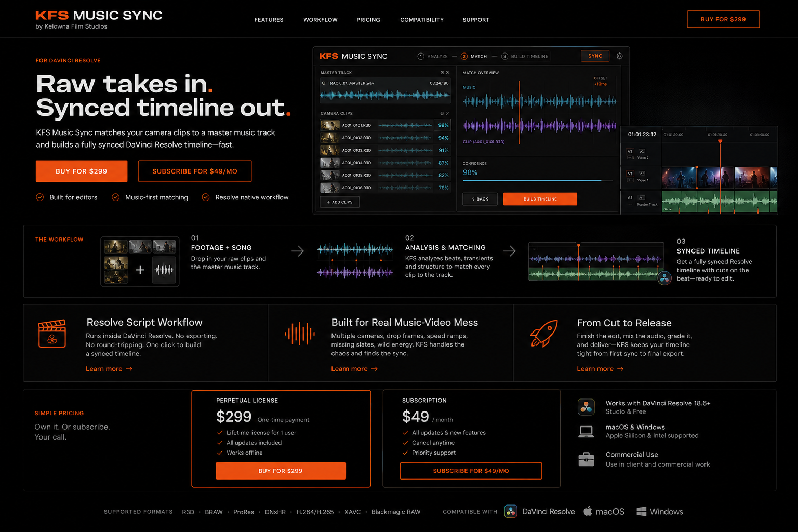Open the Support nav item
The image size is (798, 532).
[476, 20]
